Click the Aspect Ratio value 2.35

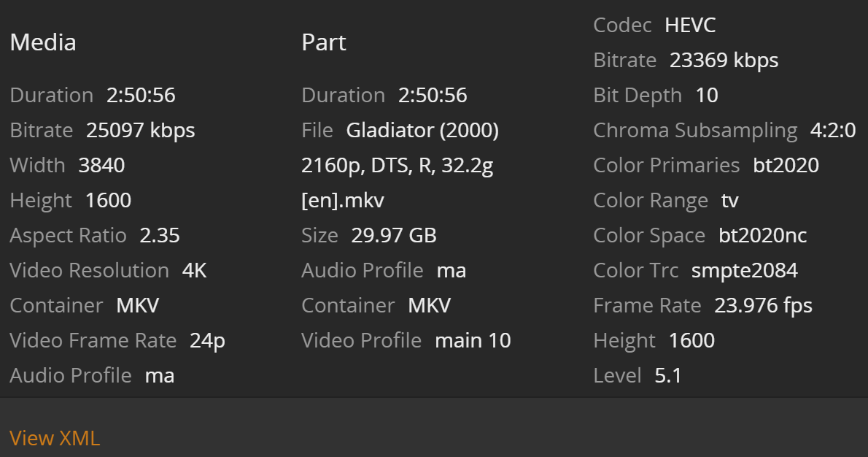(160, 236)
